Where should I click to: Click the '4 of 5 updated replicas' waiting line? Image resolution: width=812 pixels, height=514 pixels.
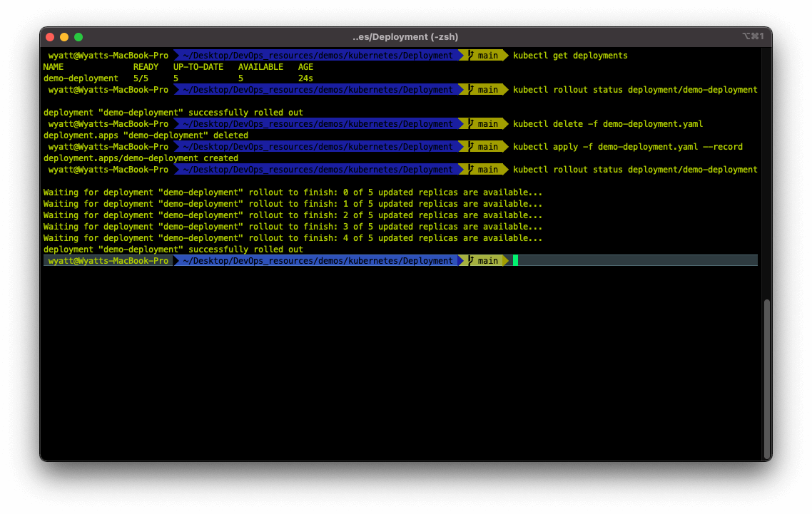293,238
